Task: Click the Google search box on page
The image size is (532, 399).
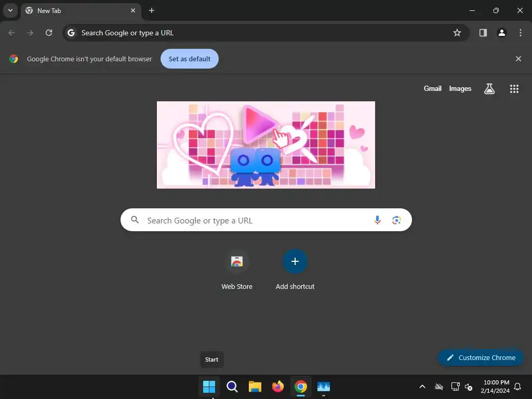Action: [266, 220]
